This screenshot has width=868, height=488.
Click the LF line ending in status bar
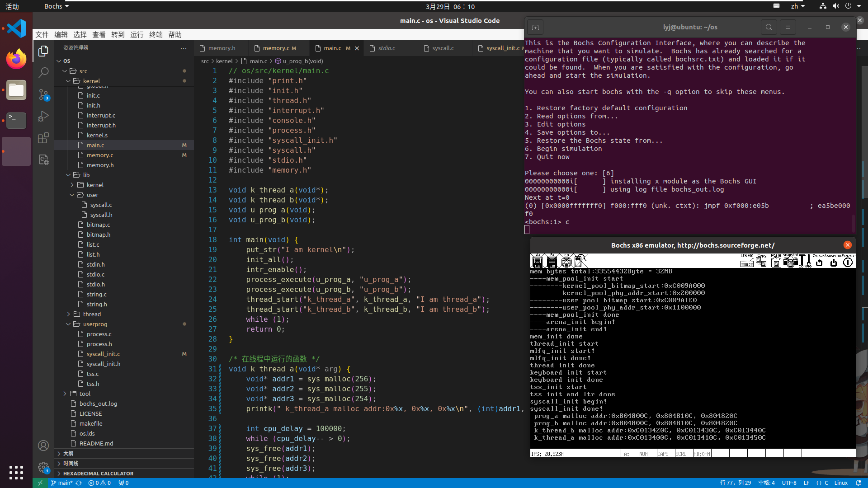(807, 483)
